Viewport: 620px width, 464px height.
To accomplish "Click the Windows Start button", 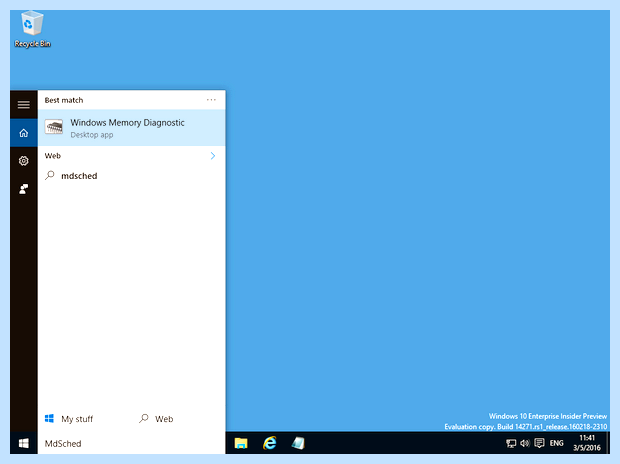I will tap(24, 443).
